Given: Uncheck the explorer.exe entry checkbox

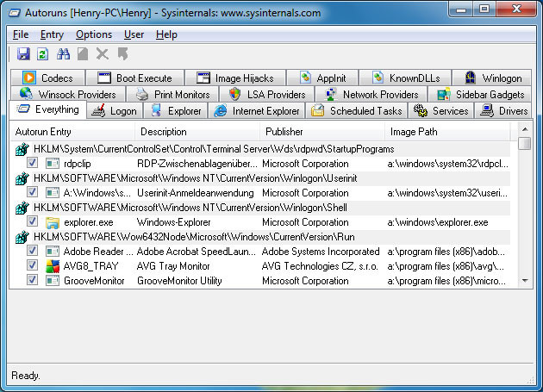Looking at the screenshot, I should (x=32, y=221).
